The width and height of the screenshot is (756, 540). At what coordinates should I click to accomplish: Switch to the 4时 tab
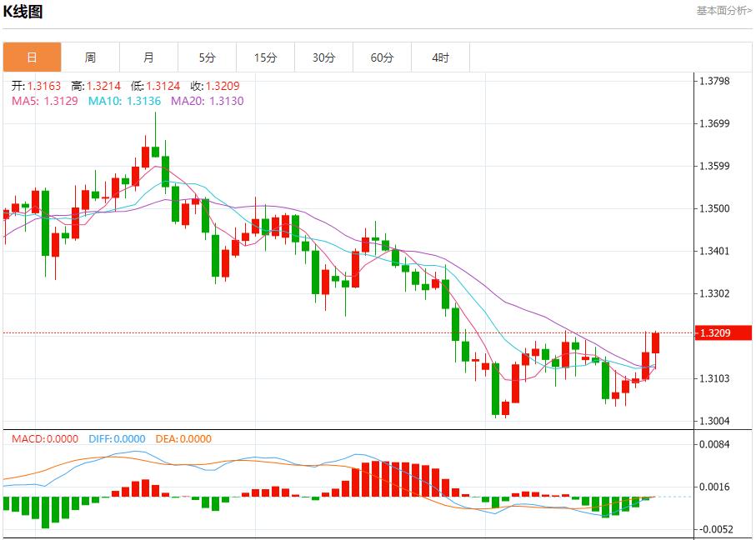point(440,57)
